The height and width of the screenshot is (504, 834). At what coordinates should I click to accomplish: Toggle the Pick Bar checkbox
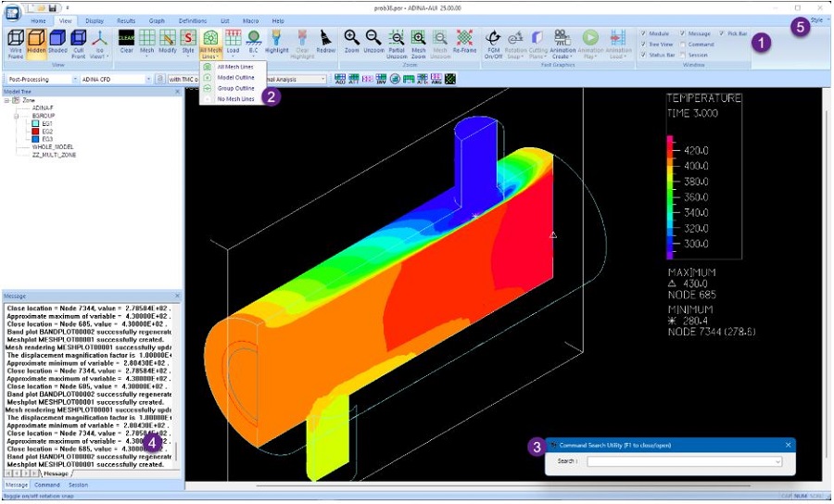point(722,33)
